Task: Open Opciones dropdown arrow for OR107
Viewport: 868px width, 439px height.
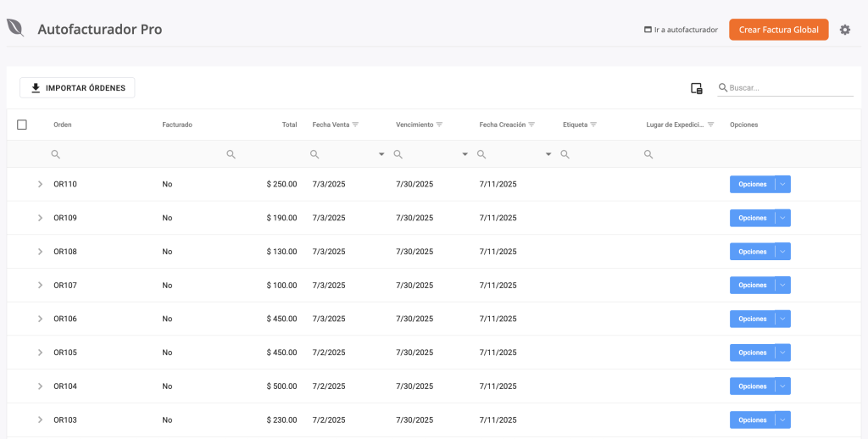Action: pyautogui.click(x=782, y=285)
